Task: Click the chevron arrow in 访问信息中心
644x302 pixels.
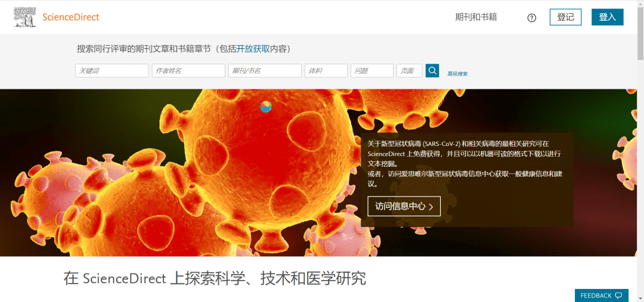Action: point(431,207)
